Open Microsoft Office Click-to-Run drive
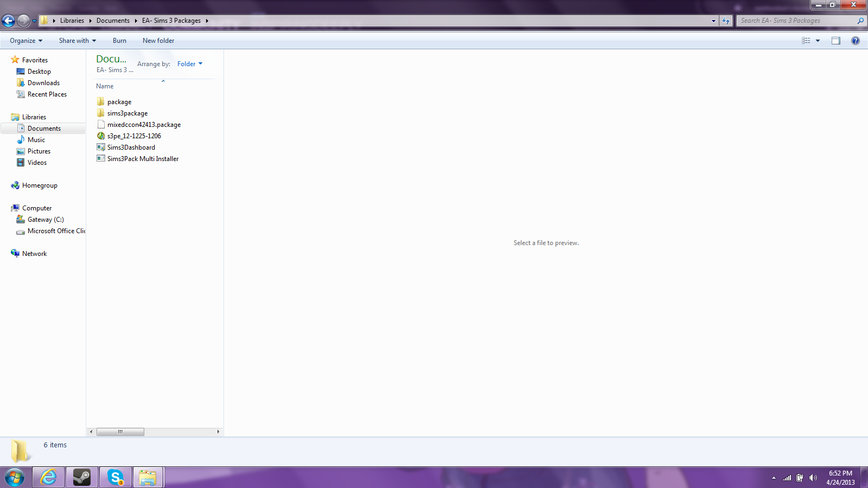This screenshot has width=868, height=488. coord(56,231)
